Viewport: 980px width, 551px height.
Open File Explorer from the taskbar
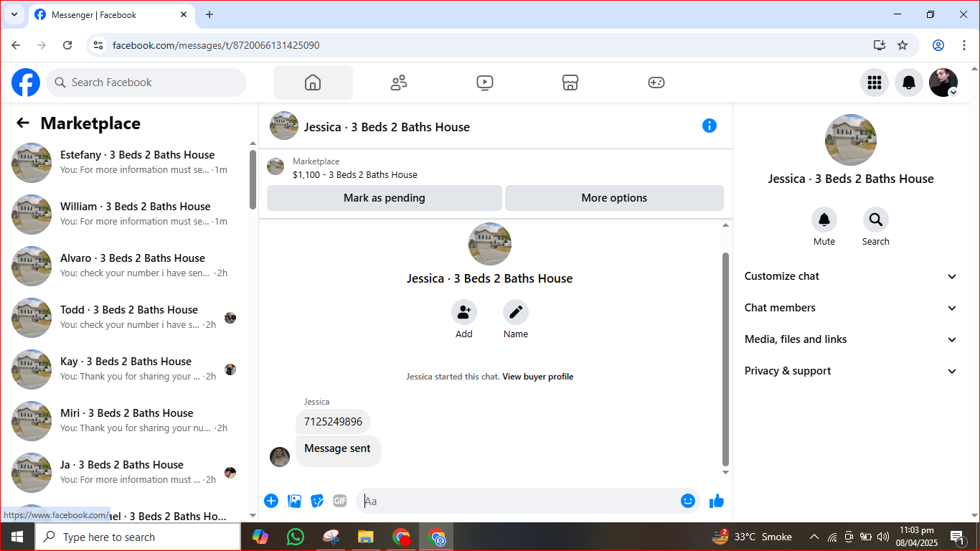[x=365, y=537]
